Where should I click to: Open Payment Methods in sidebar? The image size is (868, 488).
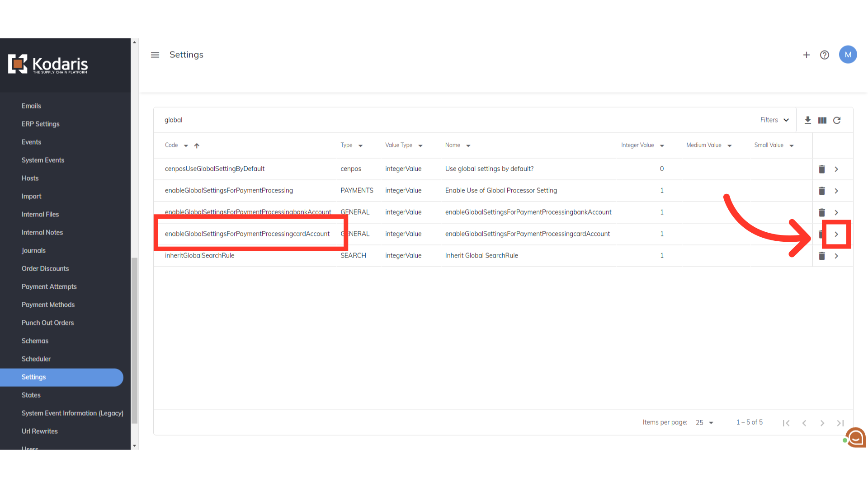coord(48,305)
